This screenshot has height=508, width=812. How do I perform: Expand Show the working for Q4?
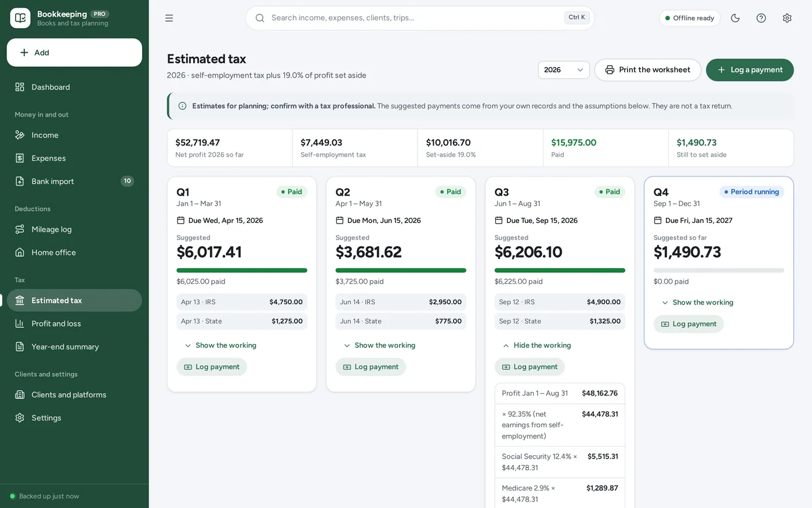click(697, 302)
